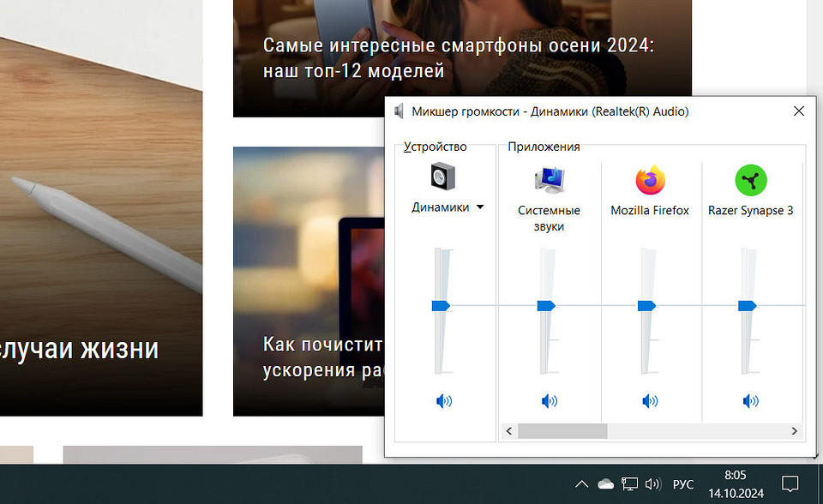Mute Mozilla Firefox audio
This screenshot has height=504, width=823.
coord(651,400)
